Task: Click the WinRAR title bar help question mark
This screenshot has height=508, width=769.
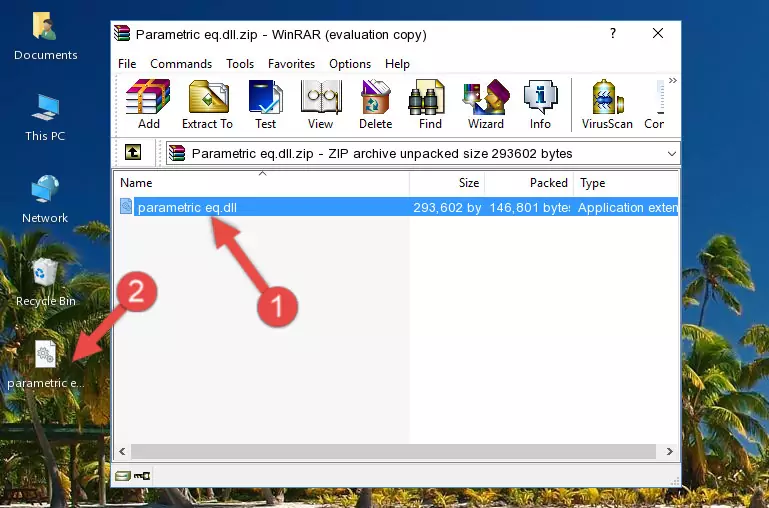Action: point(613,33)
